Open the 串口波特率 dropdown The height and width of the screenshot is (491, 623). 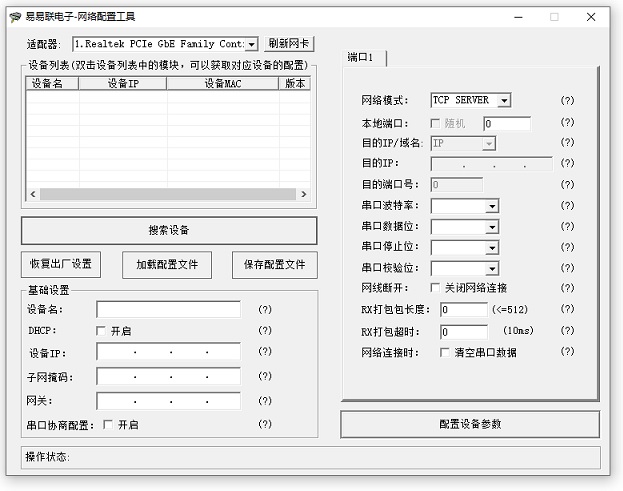click(x=491, y=206)
